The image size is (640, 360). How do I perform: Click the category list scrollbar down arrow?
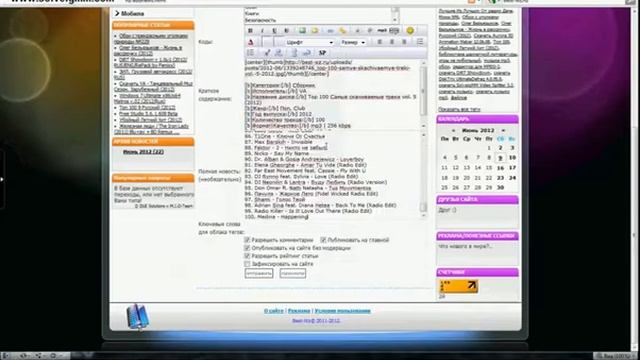pos(395,20)
